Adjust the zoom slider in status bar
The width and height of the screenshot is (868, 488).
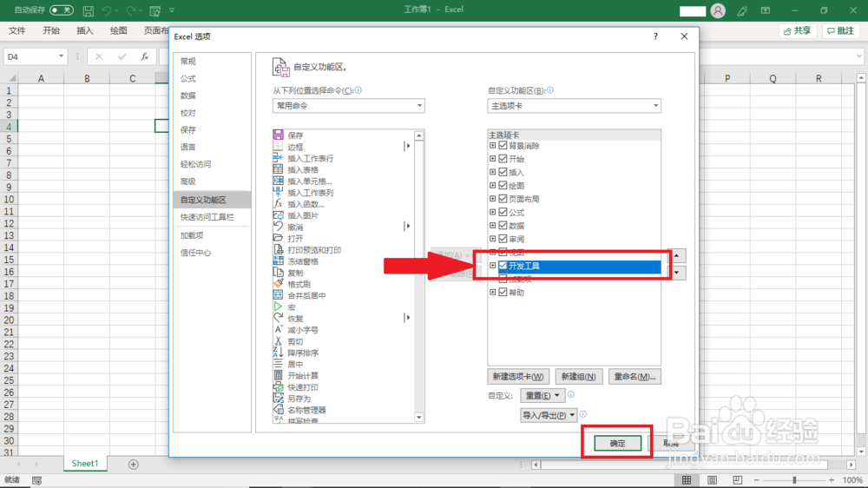[x=794, y=480]
